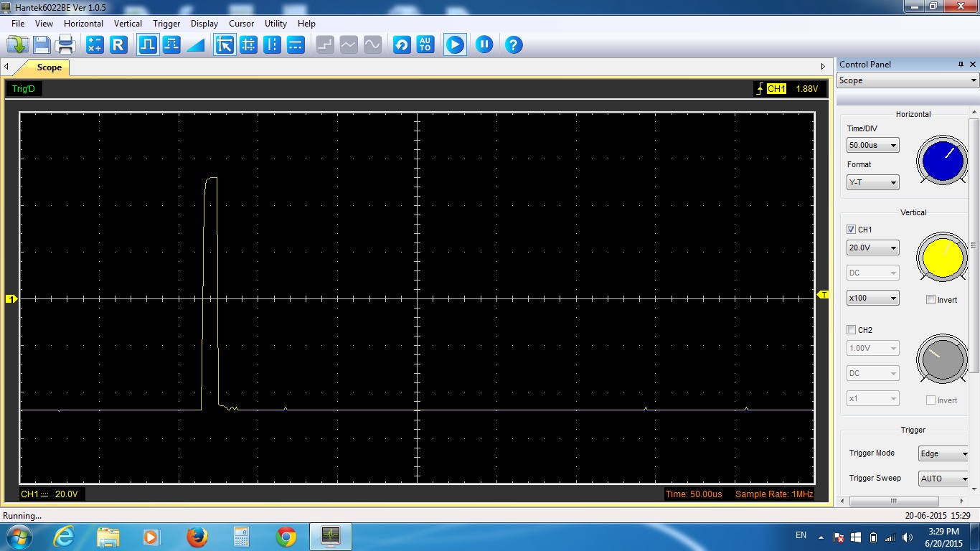Open the Utility menu
The height and width of the screenshot is (551, 980).
(275, 24)
